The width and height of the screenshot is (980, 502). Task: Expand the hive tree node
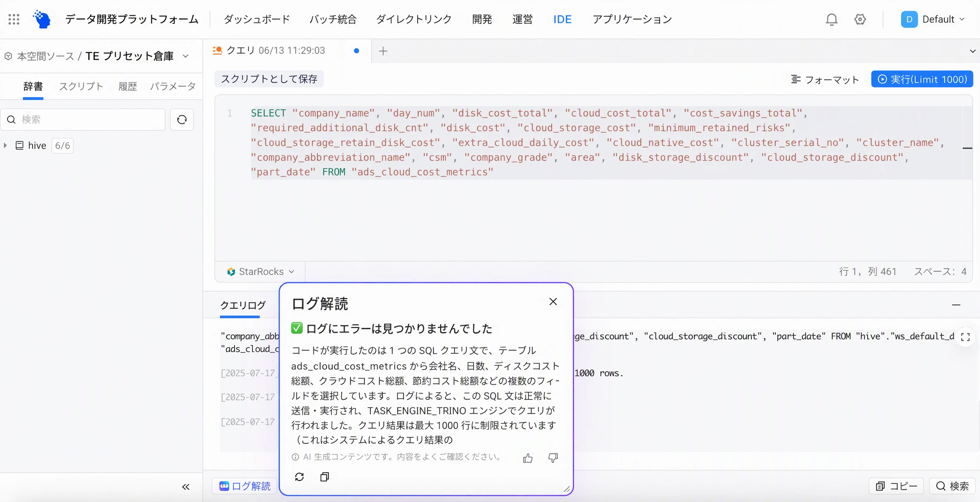click(x=5, y=145)
